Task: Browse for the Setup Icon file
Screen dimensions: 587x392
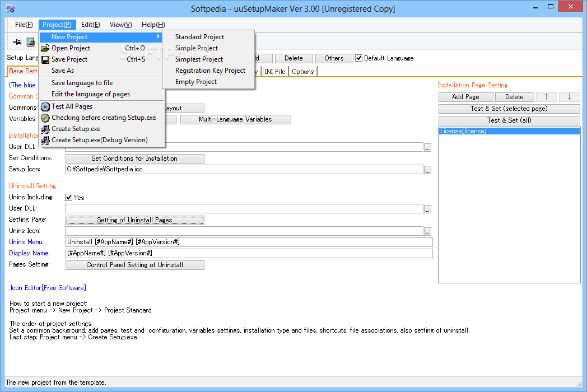Action: 427,170
